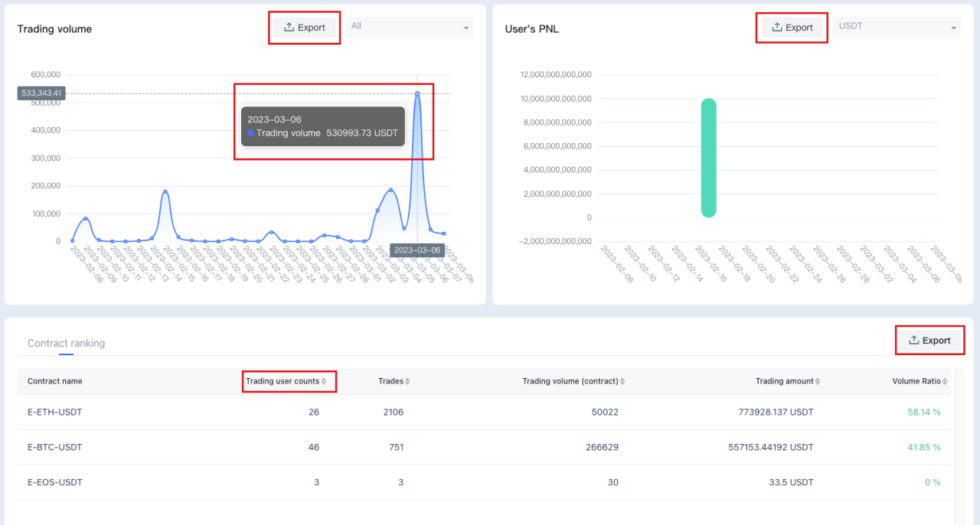Click the 41.85 % volume ratio
Viewport: 980px width, 525px height.
(924, 448)
